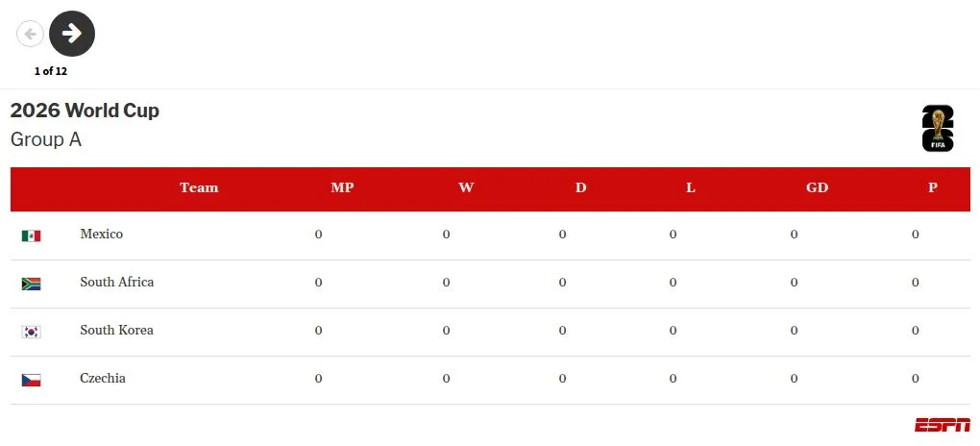Click the South Korea flag icon
This screenshot has height=446, width=980.
pos(32,332)
